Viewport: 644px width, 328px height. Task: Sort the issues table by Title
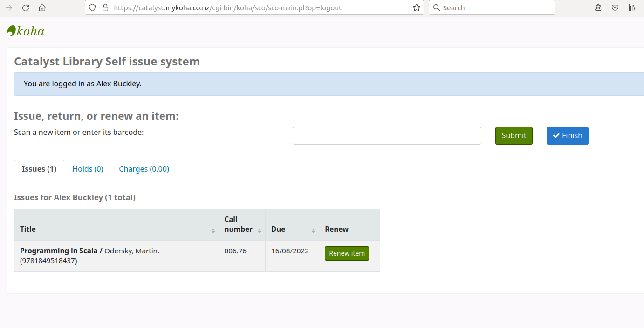click(x=116, y=229)
